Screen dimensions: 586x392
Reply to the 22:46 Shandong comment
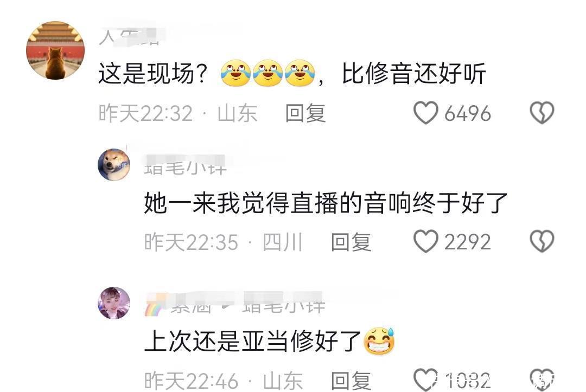(351, 381)
